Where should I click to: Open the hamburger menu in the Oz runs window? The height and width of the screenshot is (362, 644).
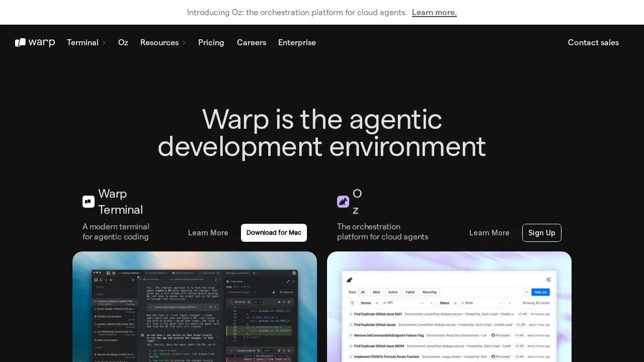point(548,280)
